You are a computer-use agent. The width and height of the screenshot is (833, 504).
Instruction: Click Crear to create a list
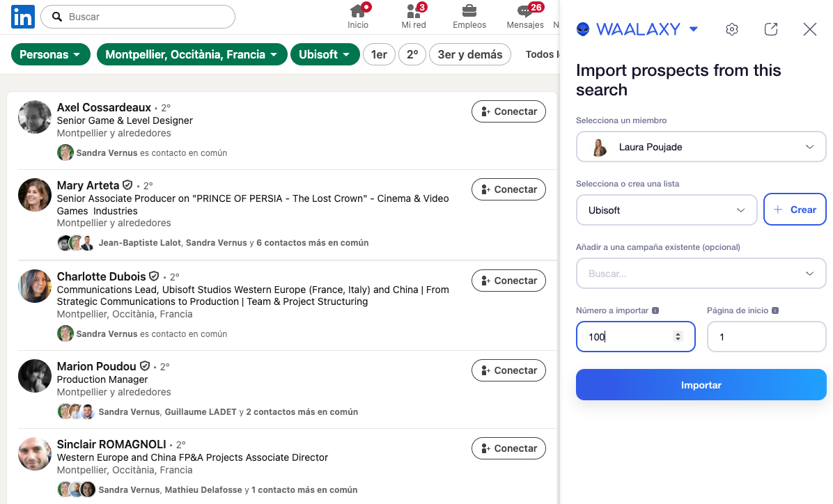[x=795, y=210]
